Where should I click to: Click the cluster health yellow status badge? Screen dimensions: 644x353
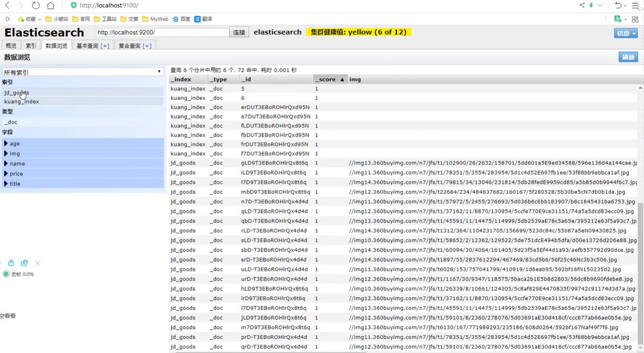tap(359, 32)
